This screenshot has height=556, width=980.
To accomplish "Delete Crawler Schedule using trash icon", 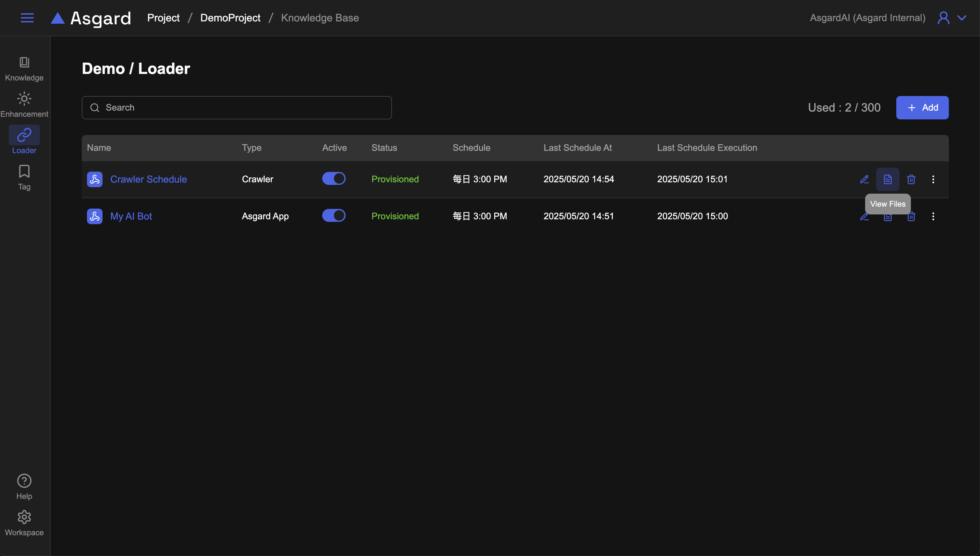I will coord(911,179).
